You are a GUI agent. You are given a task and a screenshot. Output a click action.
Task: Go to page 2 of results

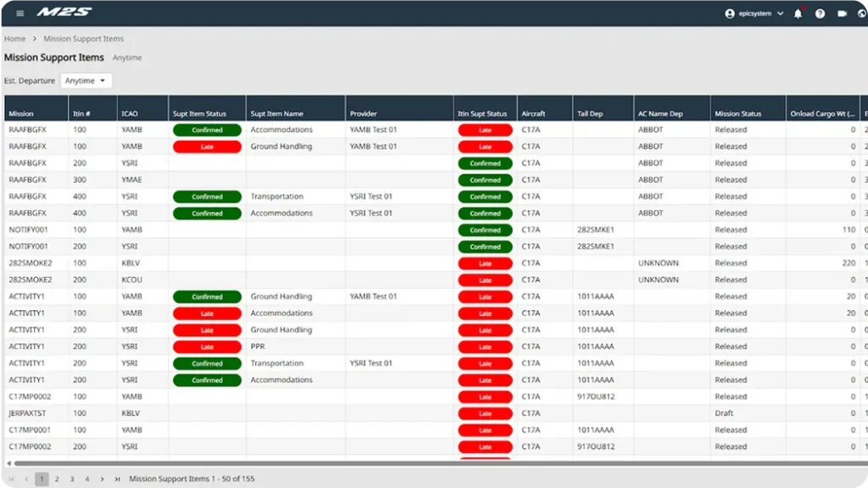point(57,479)
